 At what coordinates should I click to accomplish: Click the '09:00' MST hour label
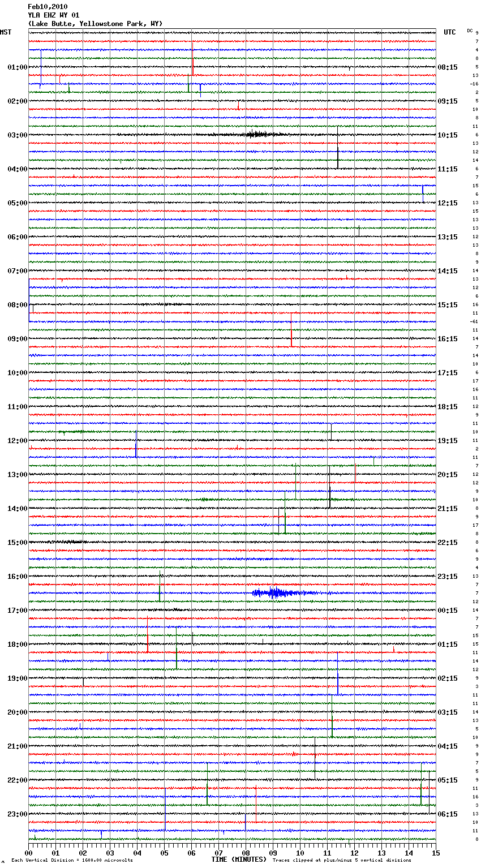18,339
